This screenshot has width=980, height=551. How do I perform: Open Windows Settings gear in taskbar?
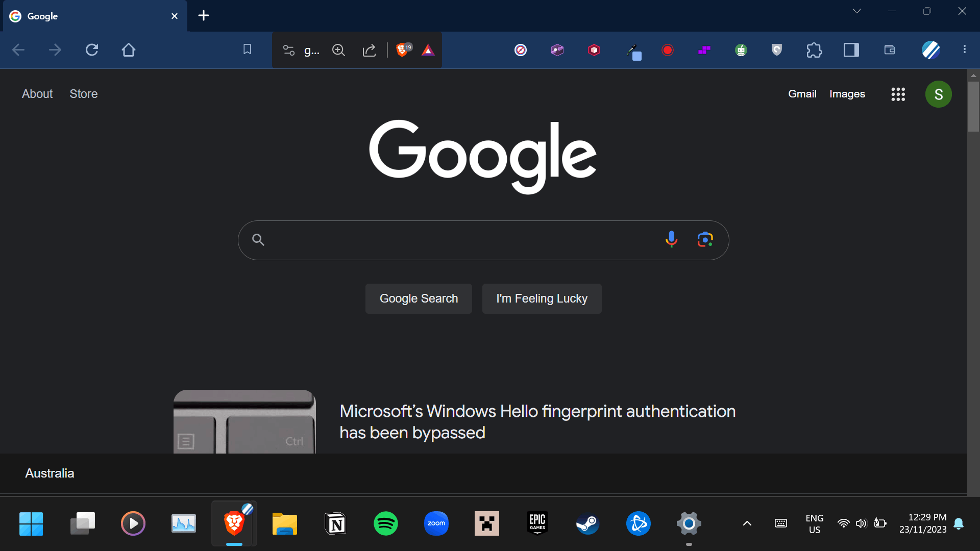689,523
